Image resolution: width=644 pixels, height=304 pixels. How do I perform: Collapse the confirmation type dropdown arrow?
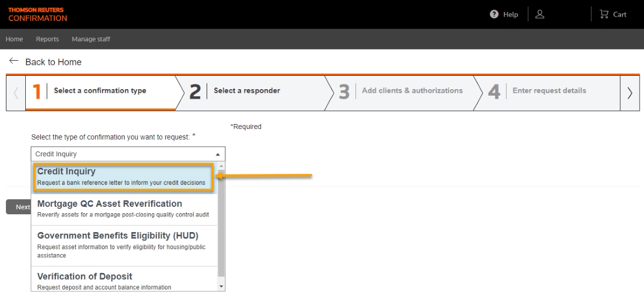[x=218, y=154]
